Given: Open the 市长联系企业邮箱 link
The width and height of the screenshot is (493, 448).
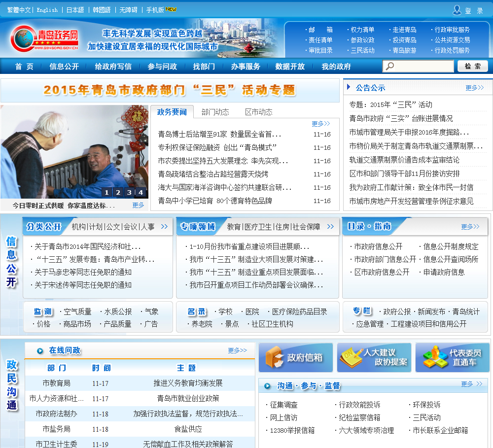Looking at the screenshot, I should (x=440, y=430).
